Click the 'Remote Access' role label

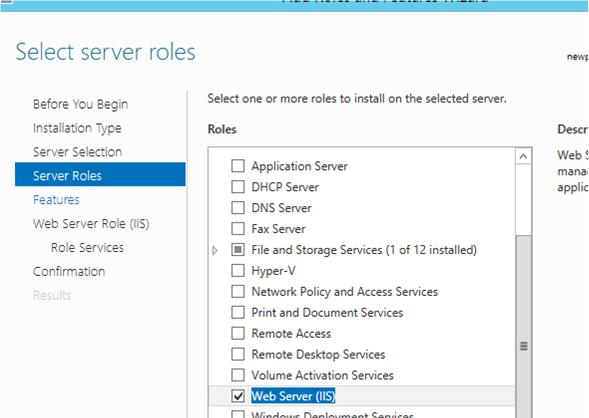coord(291,333)
